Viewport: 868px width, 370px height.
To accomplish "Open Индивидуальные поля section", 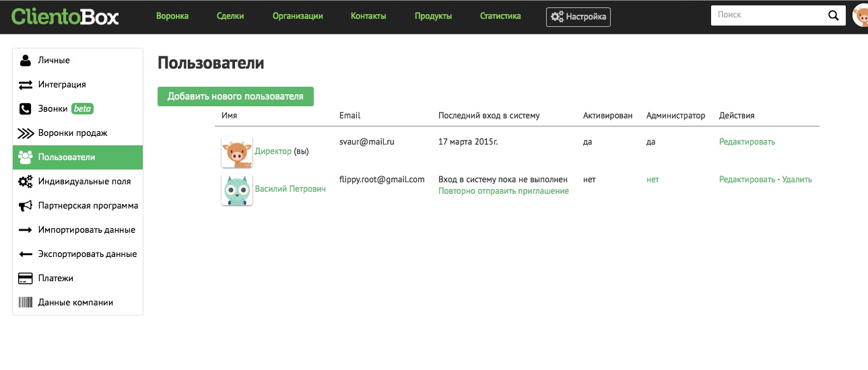I will coord(78,182).
